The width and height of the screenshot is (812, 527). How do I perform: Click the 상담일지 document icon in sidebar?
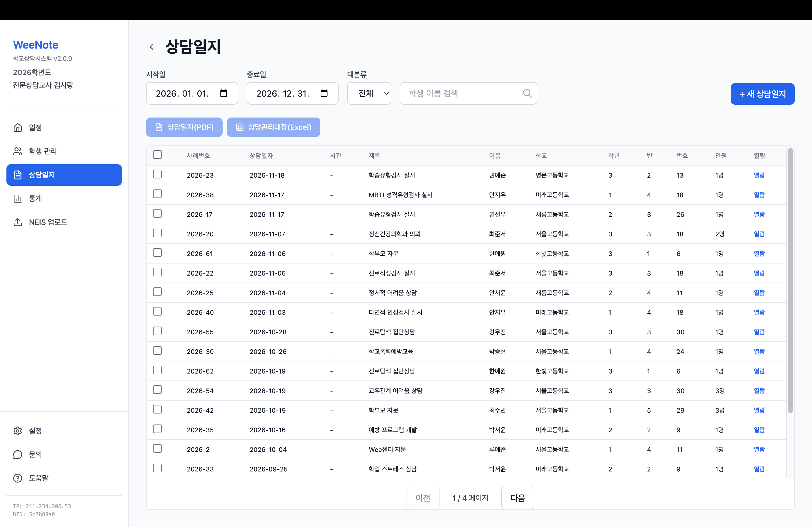18,175
